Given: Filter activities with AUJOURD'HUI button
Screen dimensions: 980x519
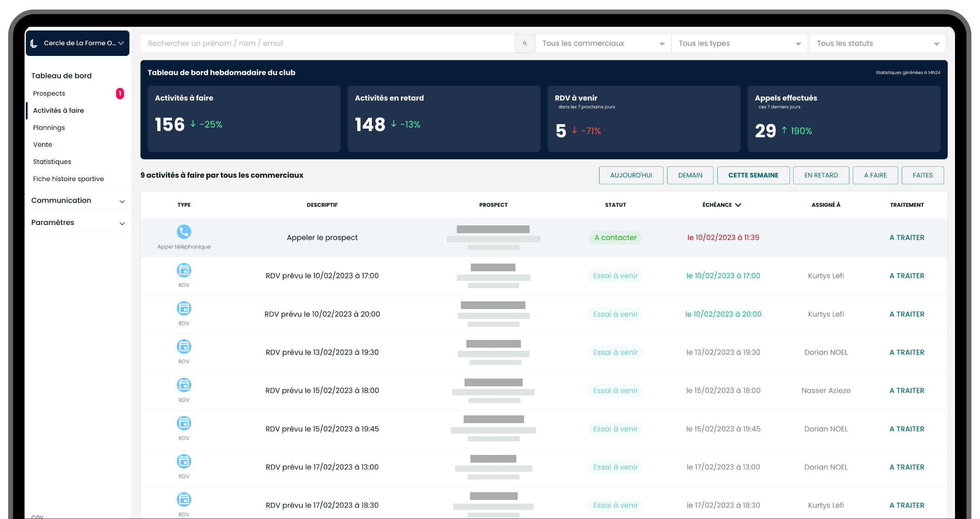Looking at the screenshot, I should [631, 175].
